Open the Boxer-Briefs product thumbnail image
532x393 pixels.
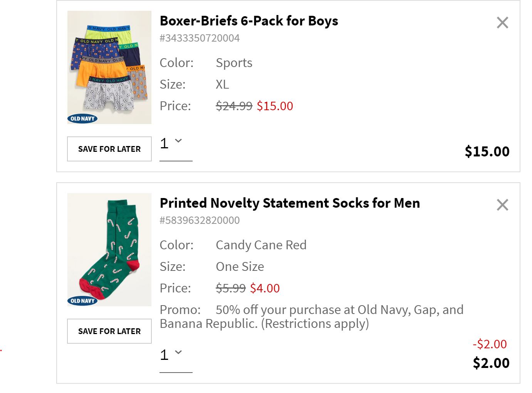point(109,67)
